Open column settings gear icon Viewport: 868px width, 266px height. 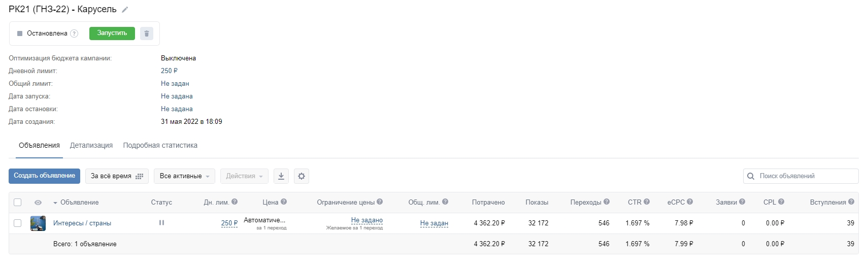click(x=302, y=176)
